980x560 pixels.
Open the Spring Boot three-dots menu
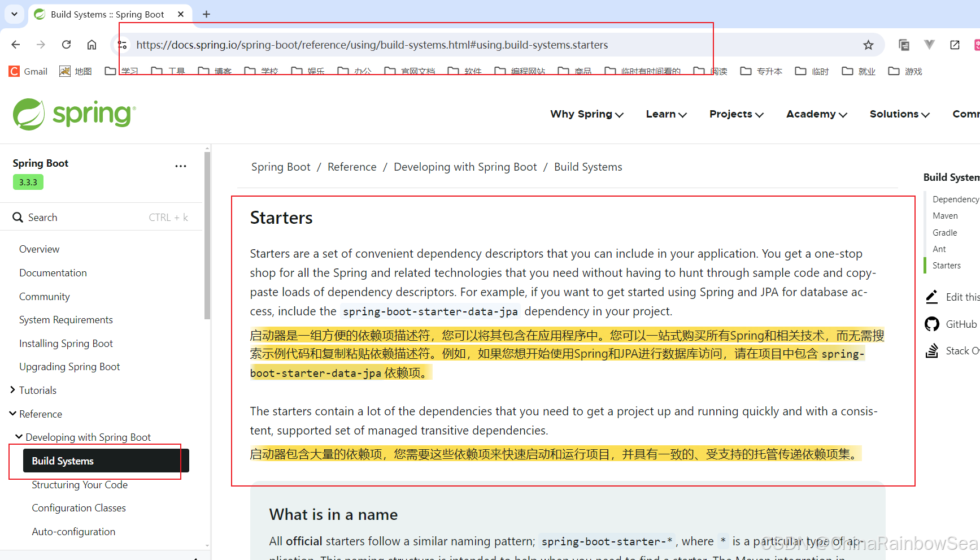(181, 166)
